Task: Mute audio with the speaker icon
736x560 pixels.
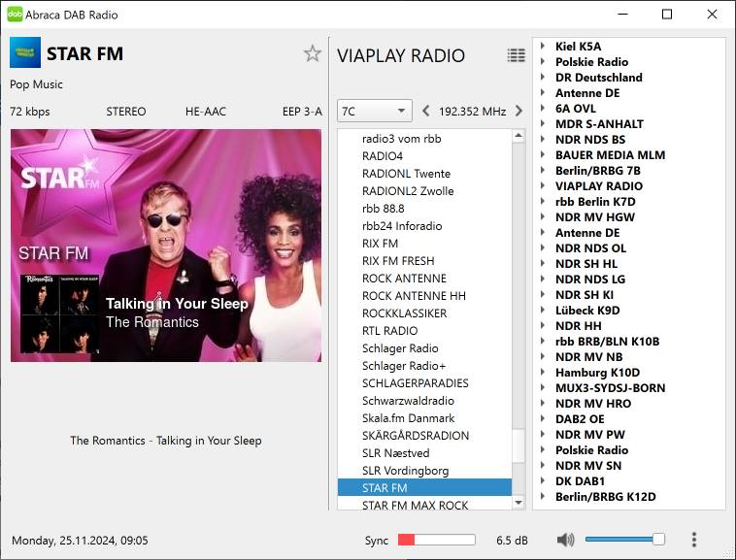Action: point(565,540)
